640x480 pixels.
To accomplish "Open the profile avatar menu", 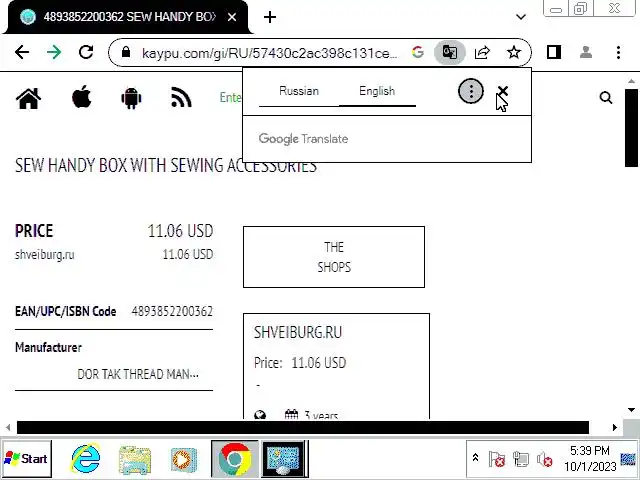I will (x=586, y=52).
